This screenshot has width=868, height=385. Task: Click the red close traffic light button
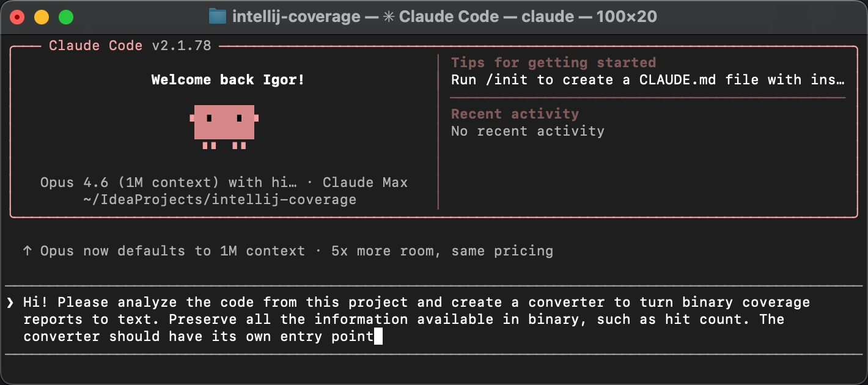point(18,16)
